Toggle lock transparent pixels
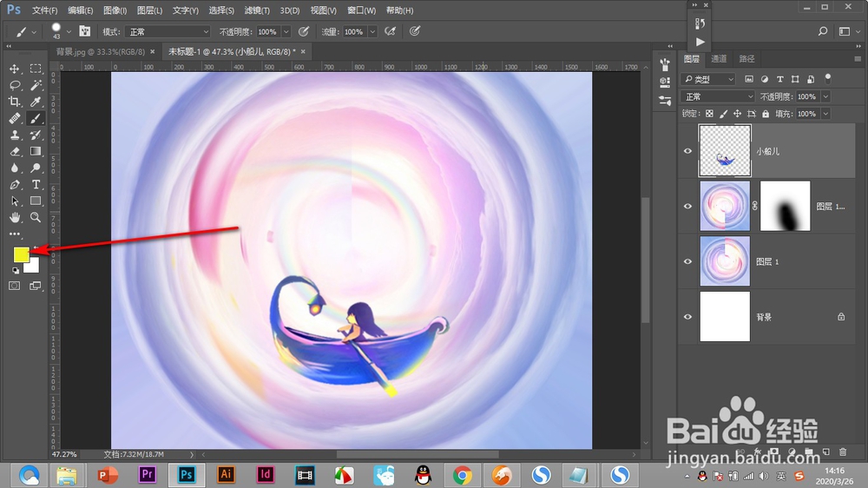Screen dimensions: 868x488 (x=709, y=114)
